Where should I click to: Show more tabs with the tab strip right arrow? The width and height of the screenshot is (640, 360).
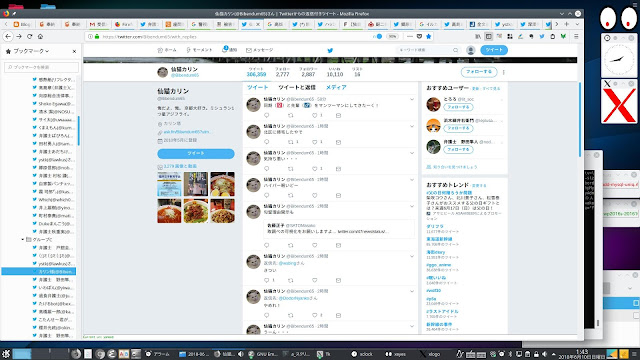pyautogui.click(x=556, y=24)
